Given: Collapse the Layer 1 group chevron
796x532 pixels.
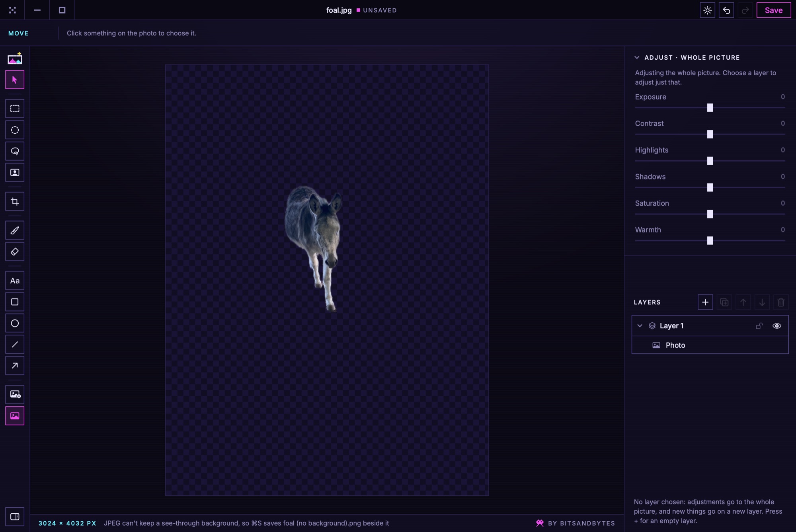Looking at the screenshot, I should [x=640, y=326].
